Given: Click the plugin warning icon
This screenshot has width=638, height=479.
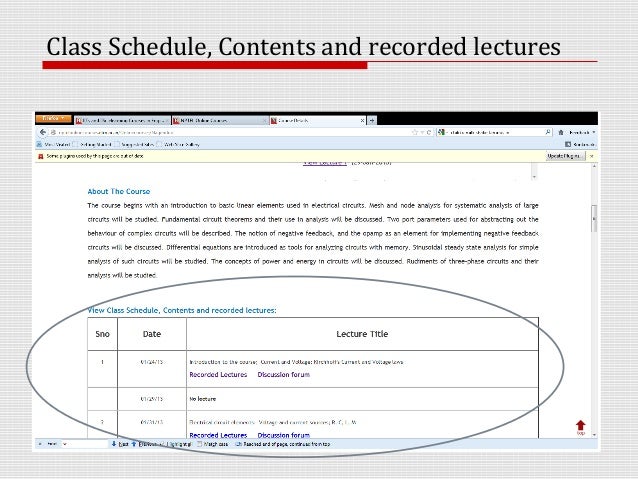Looking at the screenshot, I should (41, 156).
